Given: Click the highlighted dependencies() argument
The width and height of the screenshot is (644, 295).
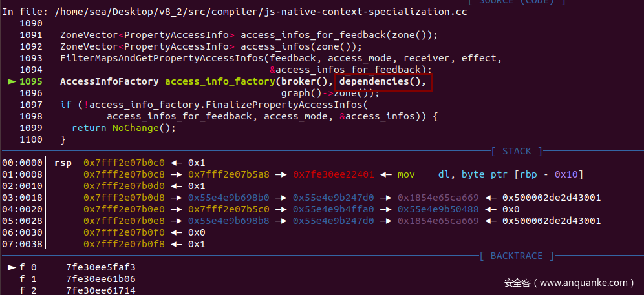Looking at the screenshot, I should 383,82.
